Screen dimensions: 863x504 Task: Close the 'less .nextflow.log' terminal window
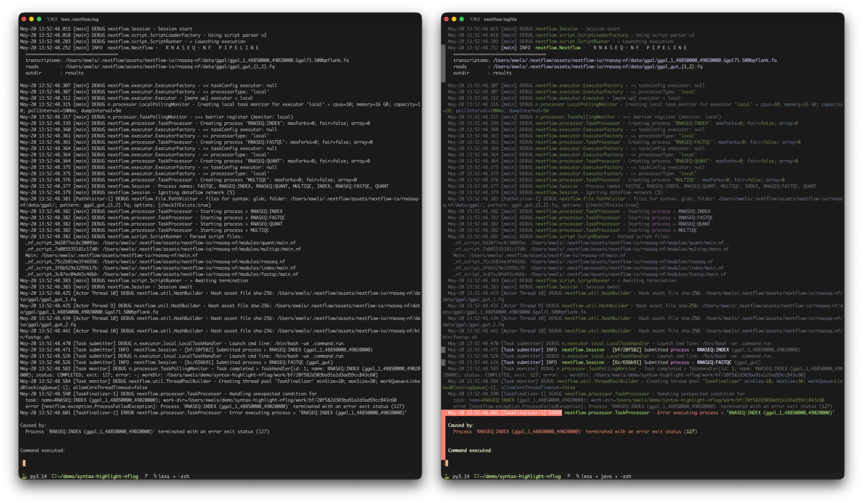click(x=24, y=19)
